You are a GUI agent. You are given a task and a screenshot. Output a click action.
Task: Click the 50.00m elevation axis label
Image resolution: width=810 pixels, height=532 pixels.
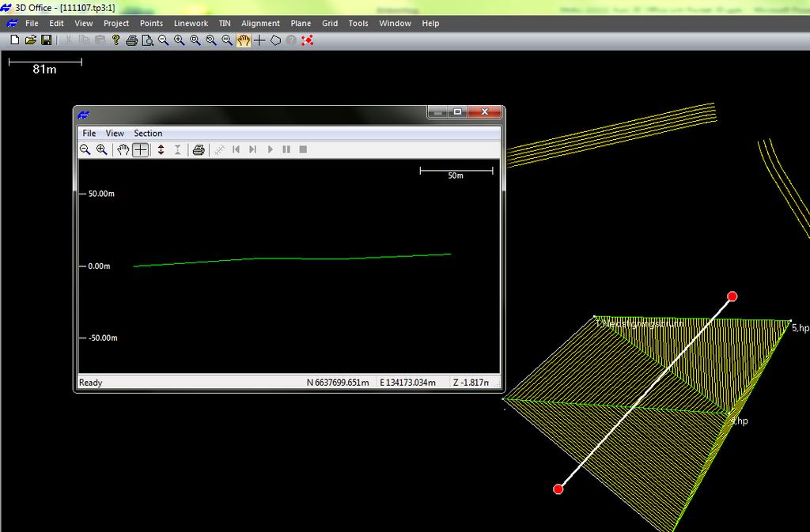coord(101,194)
